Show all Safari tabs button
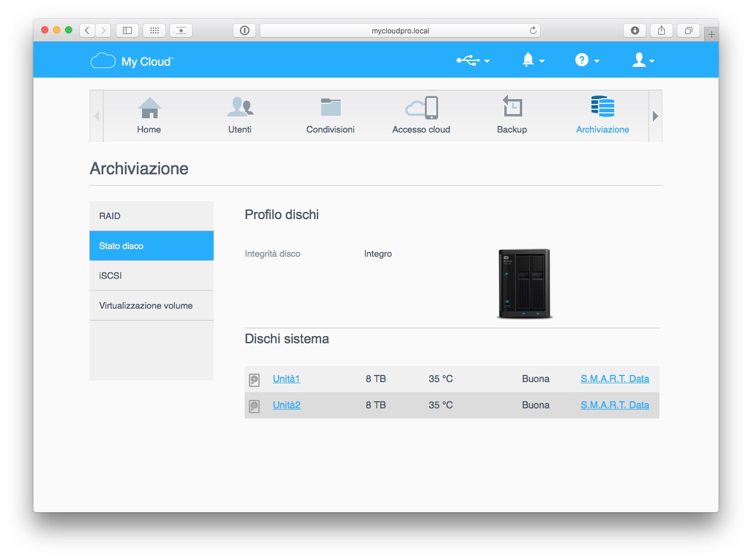This screenshot has height=560, width=752. (x=688, y=30)
